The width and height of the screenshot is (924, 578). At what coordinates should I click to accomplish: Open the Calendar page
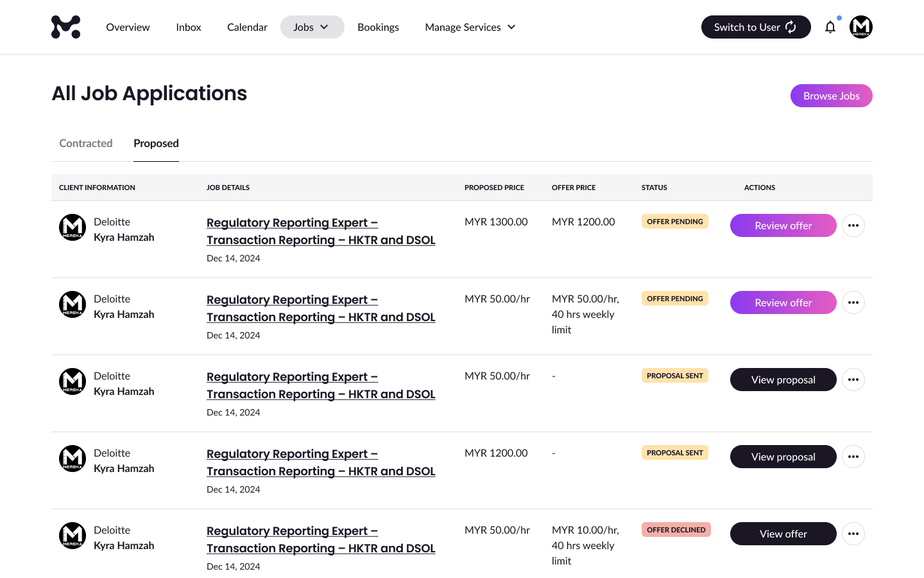[247, 27]
